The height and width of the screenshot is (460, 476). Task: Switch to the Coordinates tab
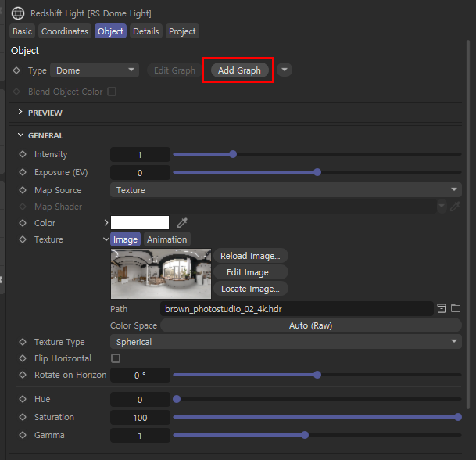pos(65,31)
